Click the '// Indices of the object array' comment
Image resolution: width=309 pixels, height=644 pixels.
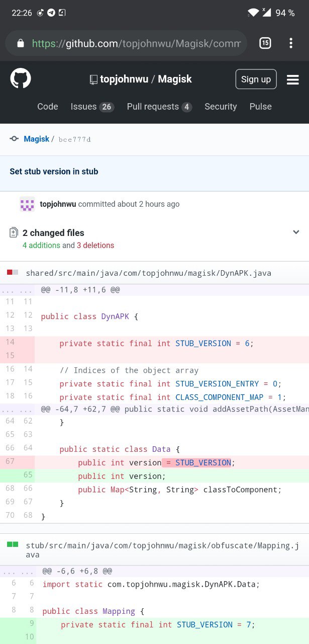pos(129,371)
